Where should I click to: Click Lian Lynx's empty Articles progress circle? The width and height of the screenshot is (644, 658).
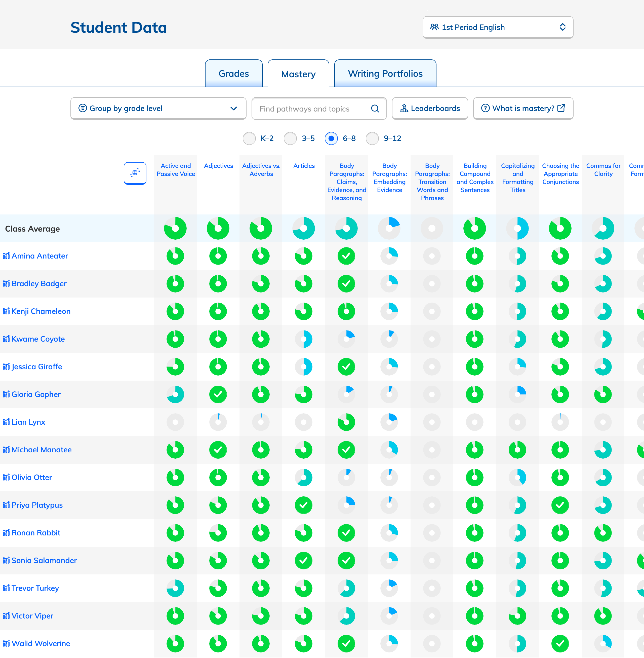coord(303,422)
